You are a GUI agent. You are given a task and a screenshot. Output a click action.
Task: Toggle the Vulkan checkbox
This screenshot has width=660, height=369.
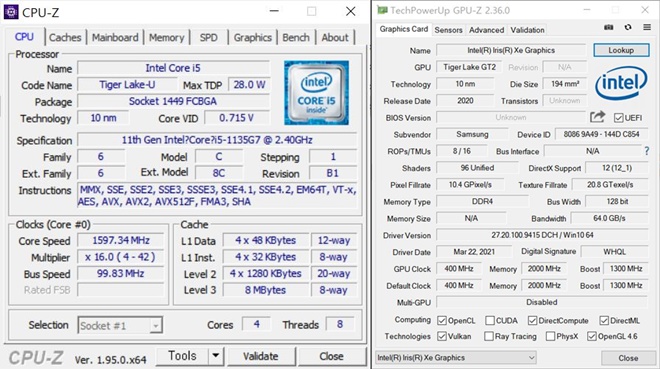(442, 336)
